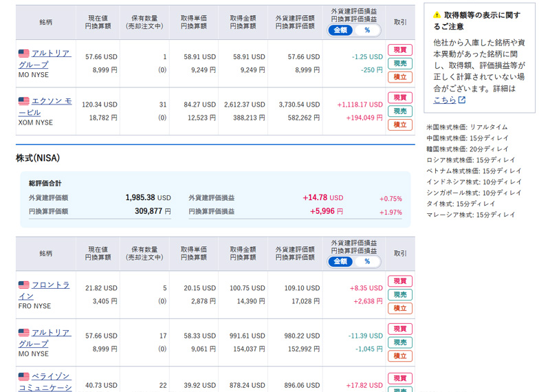This screenshot has height=392, width=550.
Task: Click the US flag icon beside エクソン モービル
Action: [24, 101]
